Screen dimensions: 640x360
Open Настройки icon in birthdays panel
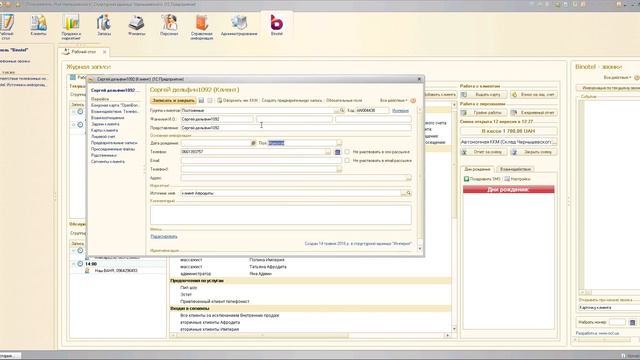[507, 179]
